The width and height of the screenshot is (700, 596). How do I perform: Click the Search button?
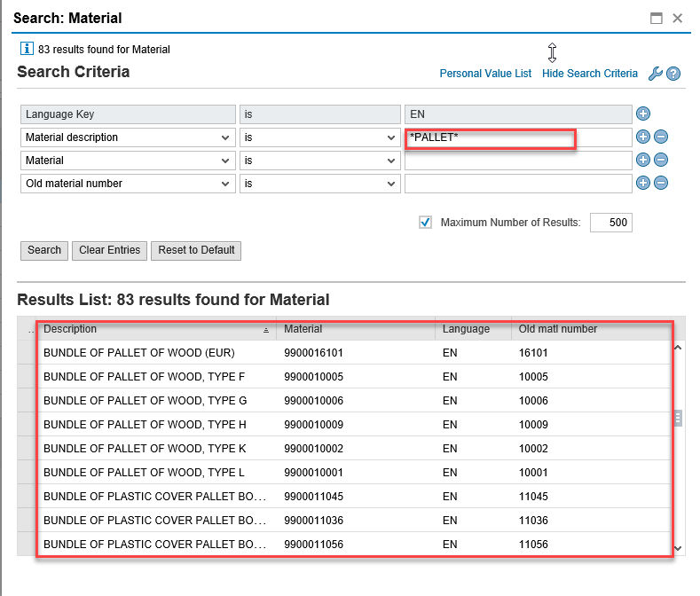point(44,250)
